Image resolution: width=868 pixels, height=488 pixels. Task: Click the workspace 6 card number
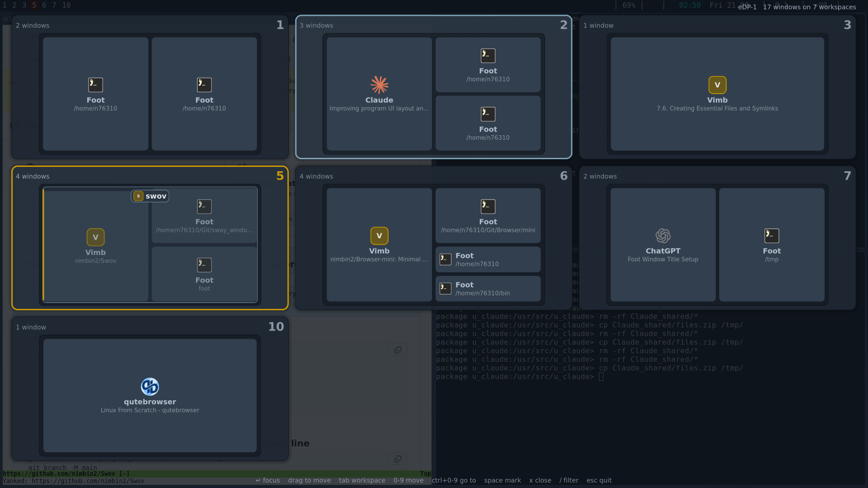[564, 176]
